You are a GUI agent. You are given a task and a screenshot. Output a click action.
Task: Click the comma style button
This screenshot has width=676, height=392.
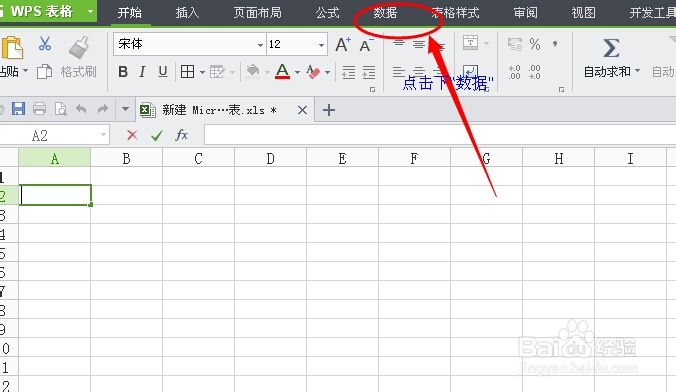555,44
